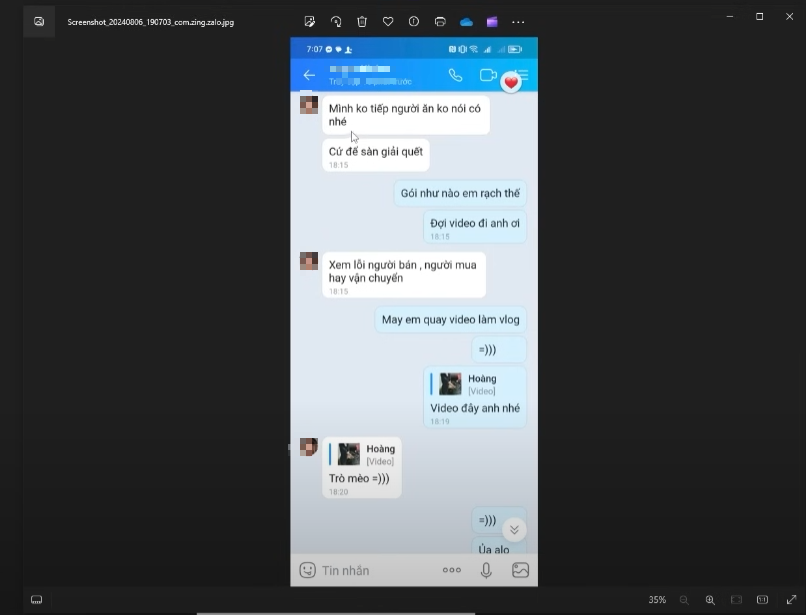Tap the back arrow in chat header
This screenshot has width=806, height=615.
309,75
